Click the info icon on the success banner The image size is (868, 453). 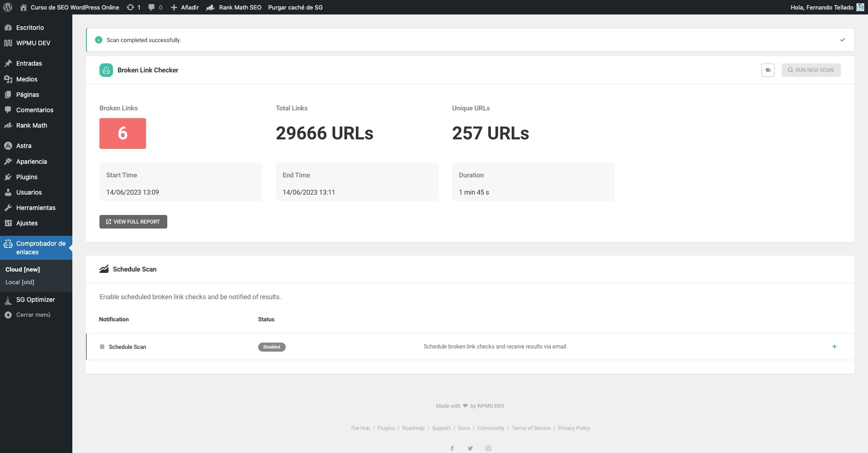(99, 40)
